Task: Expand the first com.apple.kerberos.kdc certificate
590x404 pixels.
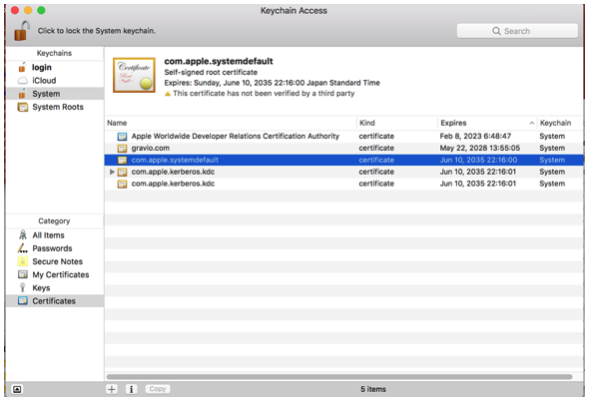Action: [112, 172]
